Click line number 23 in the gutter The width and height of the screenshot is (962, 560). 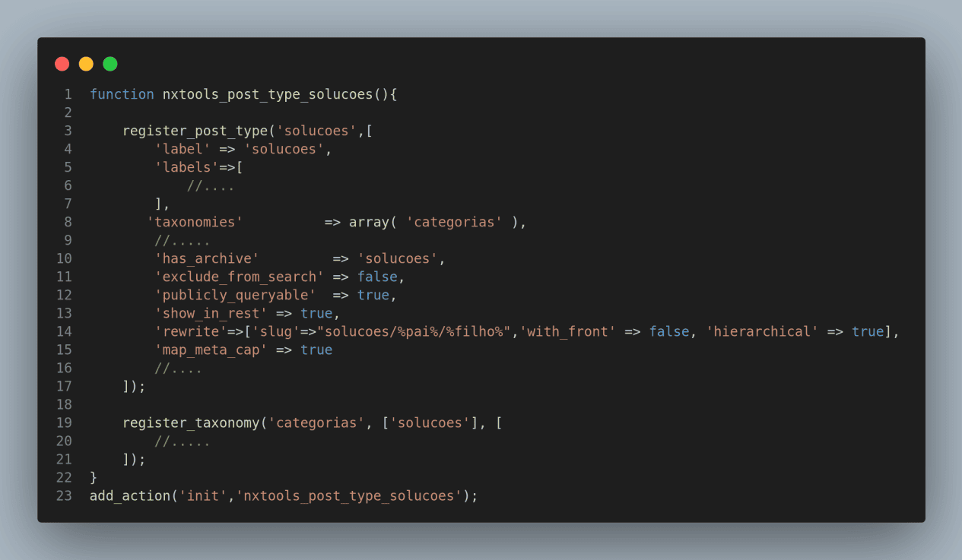tap(64, 495)
